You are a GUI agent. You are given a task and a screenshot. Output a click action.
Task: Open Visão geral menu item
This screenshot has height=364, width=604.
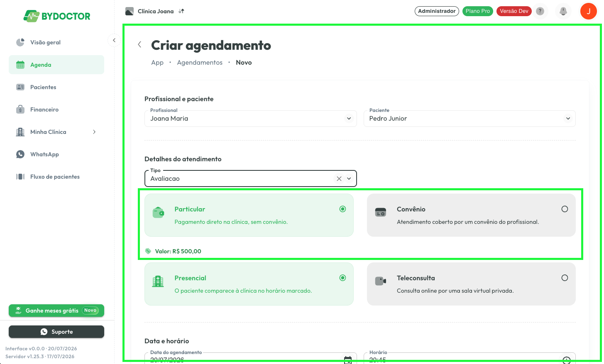pyautogui.click(x=56, y=42)
